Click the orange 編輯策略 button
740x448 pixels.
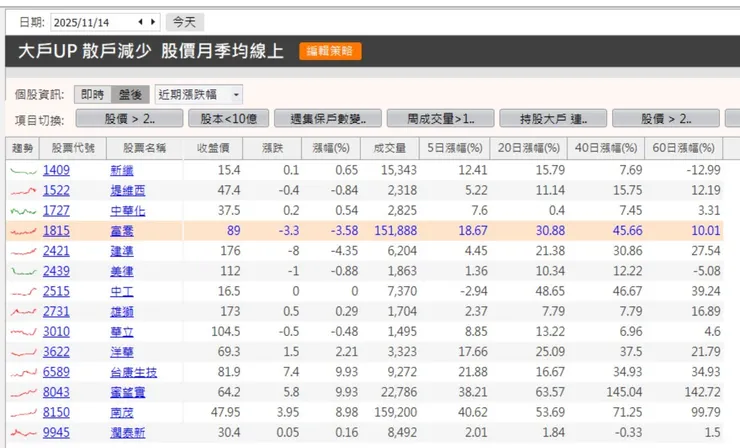(x=330, y=51)
